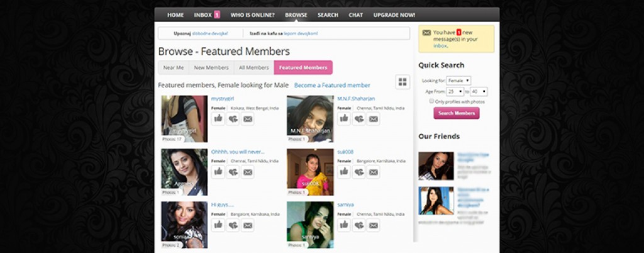Image resolution: width=644 pixels, height=253 pixels.
Task: Click heart icon under 'Ohhhh, you will never...'
Action: coord(233,172)
